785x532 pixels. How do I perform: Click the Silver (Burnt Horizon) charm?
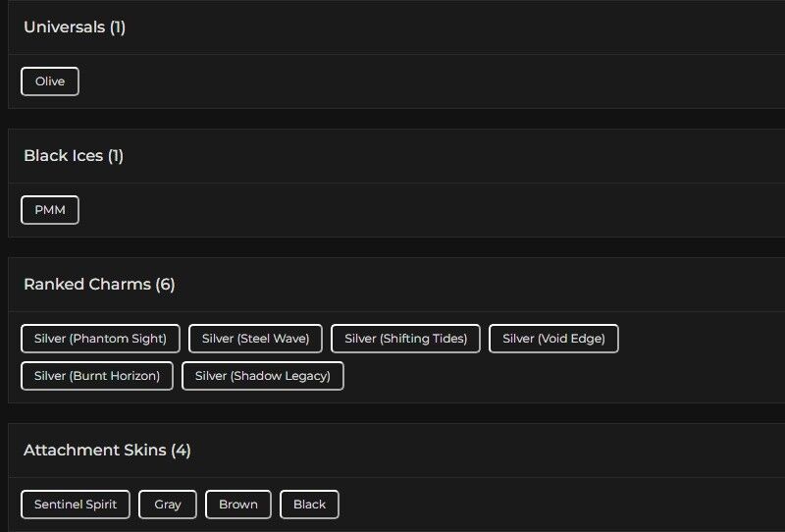pyautogui.click(x=97, y=376)
